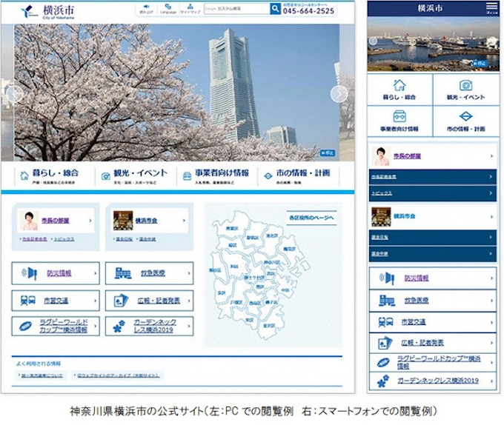Expand 市長の部屋 row in mobile view
Viewport: 504px width, 425px height.
pyautogui.click(x=433, y=156)
